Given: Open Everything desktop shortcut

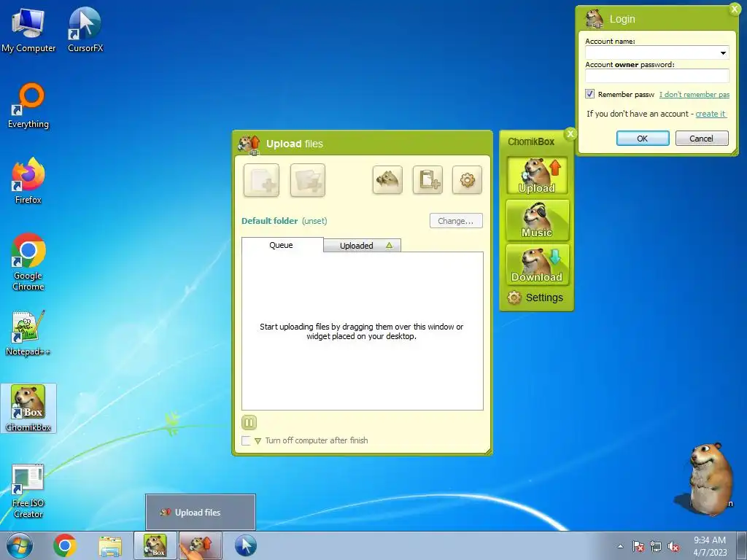Looking at the screenshot, I should point(28,106).
